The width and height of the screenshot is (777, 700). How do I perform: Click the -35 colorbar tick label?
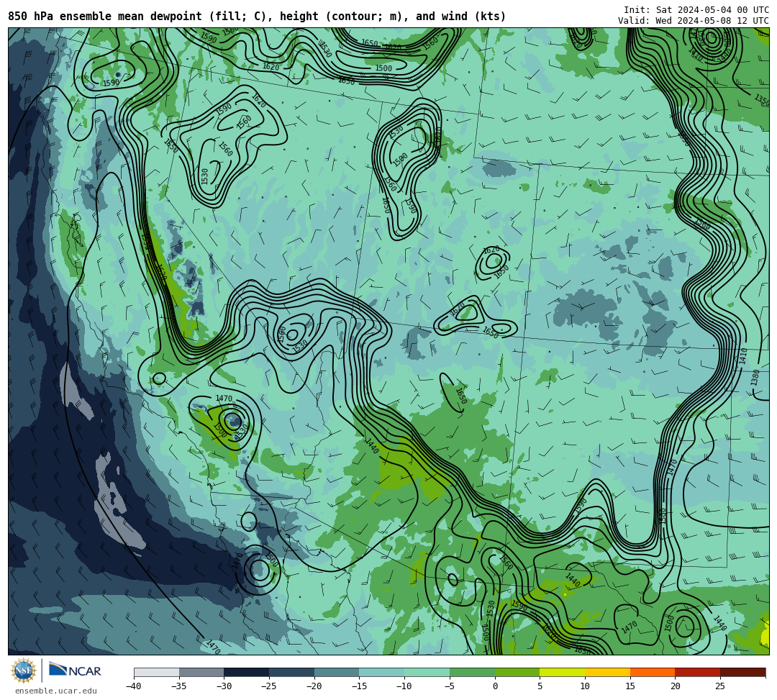pos(178,686)
